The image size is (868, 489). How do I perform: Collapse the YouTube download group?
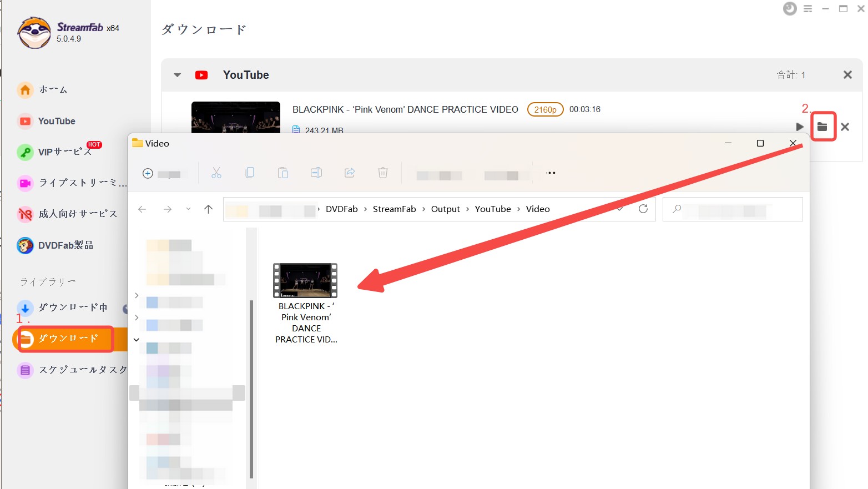(x=177, y=75)
